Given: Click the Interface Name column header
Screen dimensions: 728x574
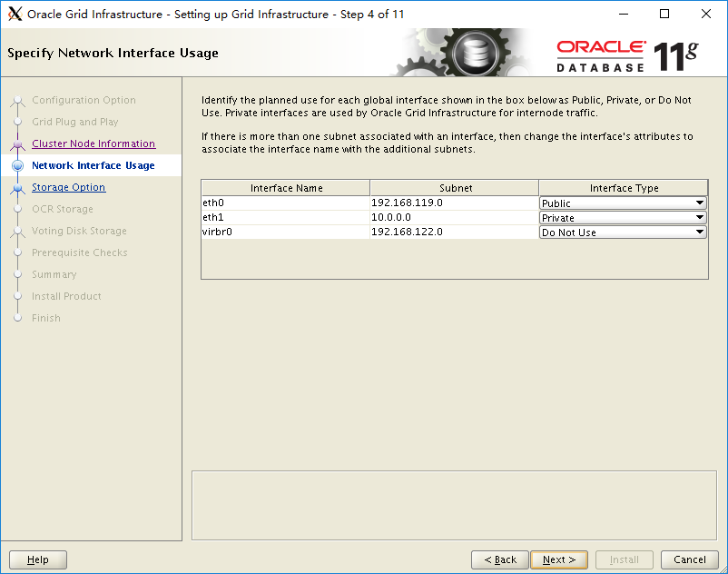Looking at the screenshot, I should pyautogui.click(x=286, y=188).
